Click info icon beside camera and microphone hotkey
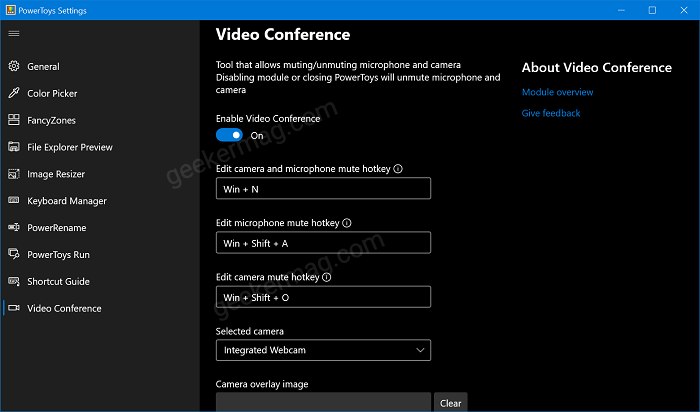This screenshot has height=412, width=700. (x=398, y=169)
